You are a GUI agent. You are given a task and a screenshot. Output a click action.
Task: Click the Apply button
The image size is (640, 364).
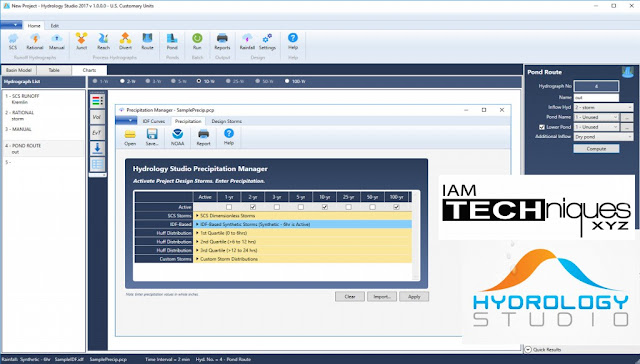pos(414,297)
